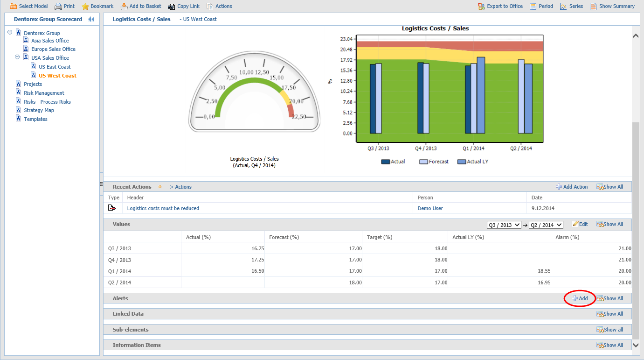Open 'Logistics costs must be reduced' action
This screenshot has height=360, width=644.
163,208
